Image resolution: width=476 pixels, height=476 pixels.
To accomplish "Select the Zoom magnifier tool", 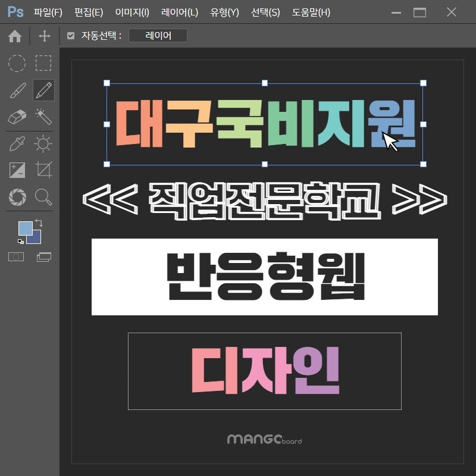I will click(x=43, y=197).
